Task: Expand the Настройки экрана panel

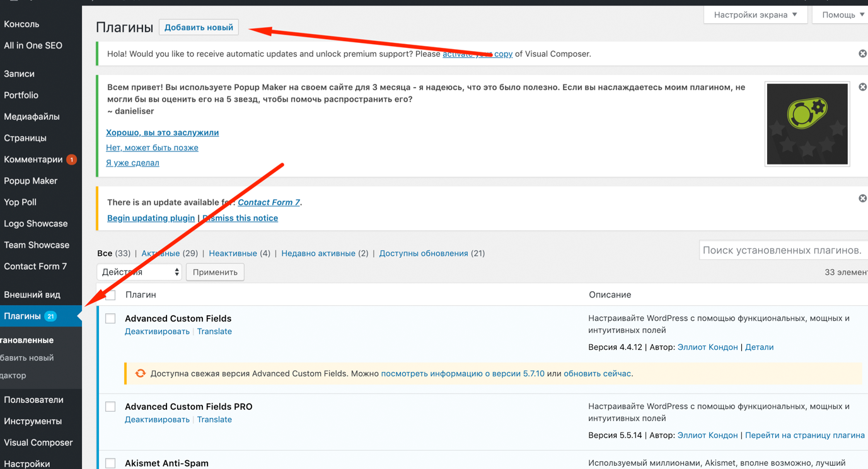Action: 755,14
